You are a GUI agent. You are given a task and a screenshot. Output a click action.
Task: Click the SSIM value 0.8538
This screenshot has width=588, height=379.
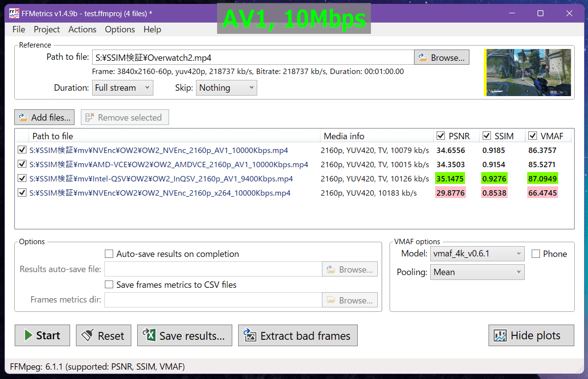point(493,193)
